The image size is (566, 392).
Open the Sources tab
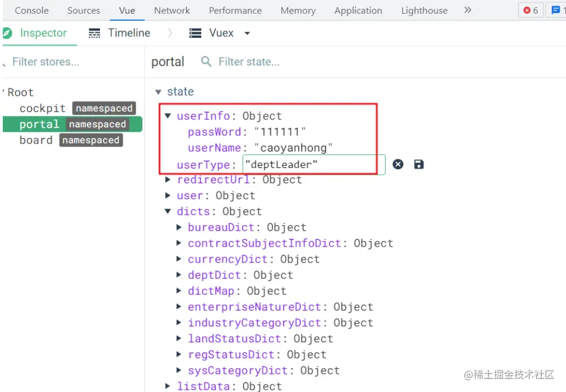click(83, 11)
